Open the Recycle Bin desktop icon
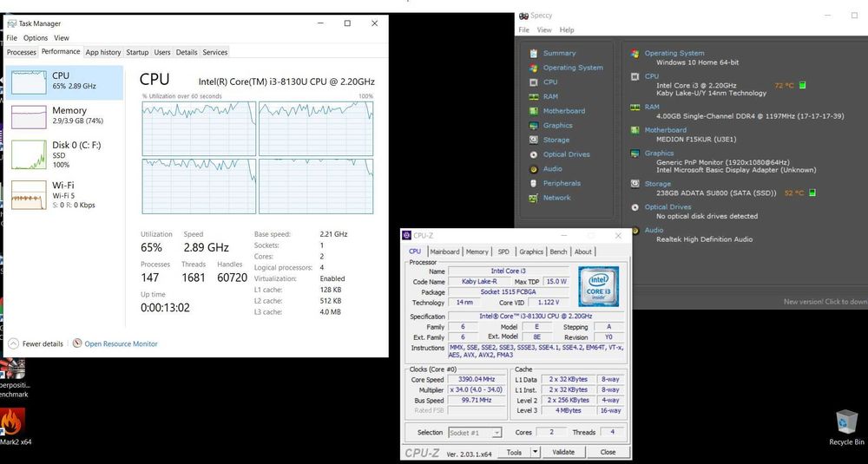This screenshot has height=464, width=868. point(846,427)
